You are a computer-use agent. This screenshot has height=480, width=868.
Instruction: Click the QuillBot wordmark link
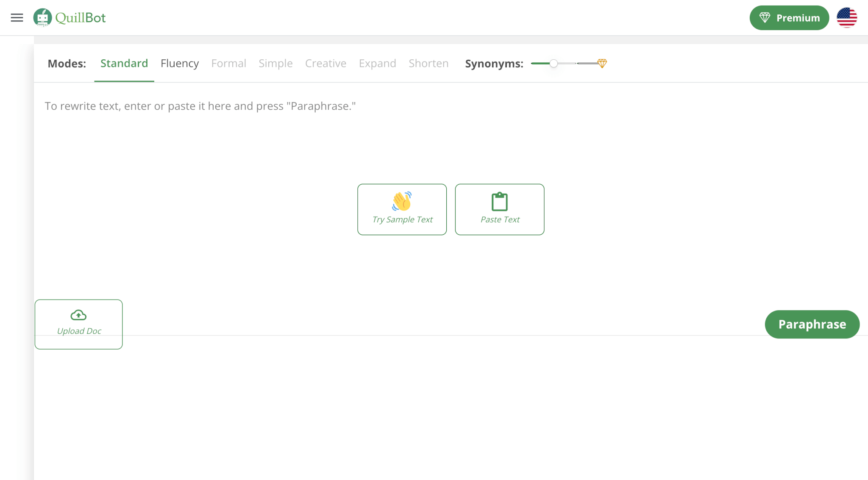pos(81,18)
